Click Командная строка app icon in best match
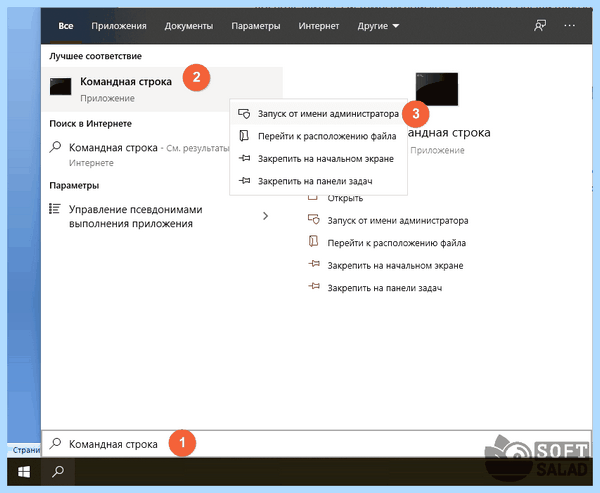This screenshot has height=493, width=600. 60,87
